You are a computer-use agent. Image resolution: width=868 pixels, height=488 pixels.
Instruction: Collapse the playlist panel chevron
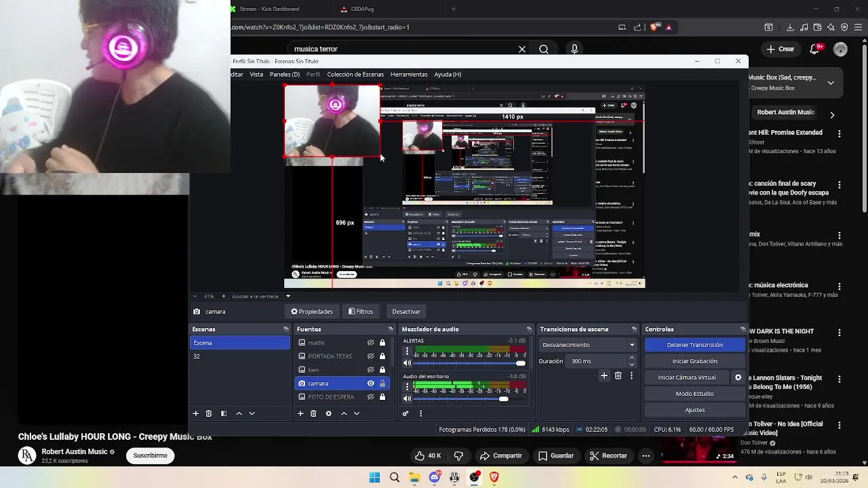click(831, 83)
